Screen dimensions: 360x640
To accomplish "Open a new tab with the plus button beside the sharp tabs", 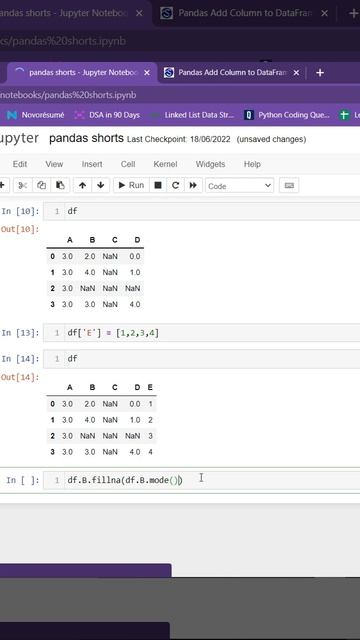I will [x=320, y=73].
